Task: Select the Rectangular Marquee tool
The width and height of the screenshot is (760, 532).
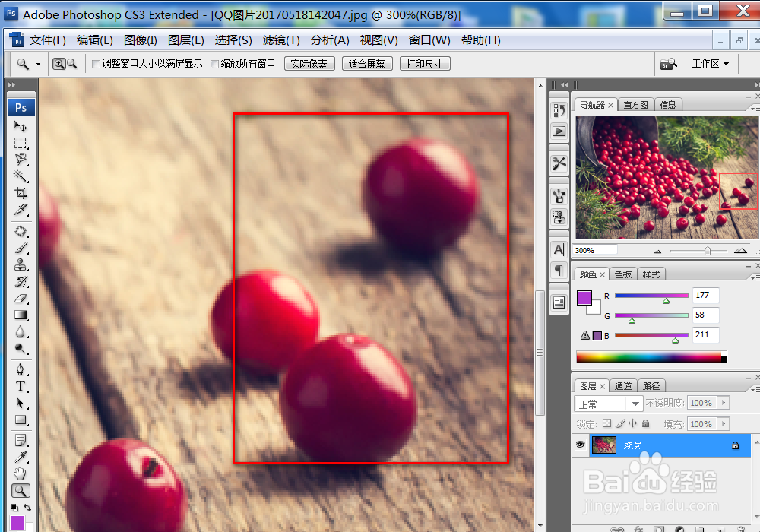Action: pyautogui.click(x=21, y=143)
